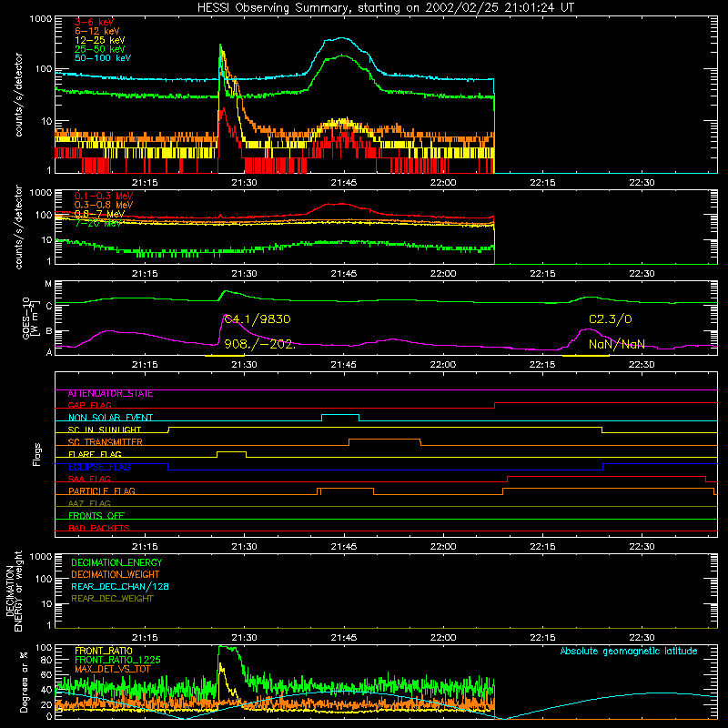Click the Absolute geomagnetic latitude label
The image size is (728, 728).
coord(629,652)
